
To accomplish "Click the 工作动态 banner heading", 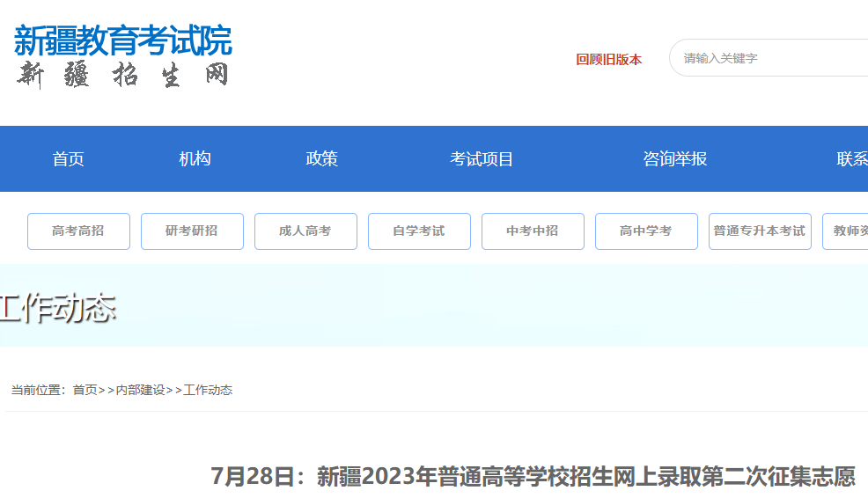I will tap(57, 308).
